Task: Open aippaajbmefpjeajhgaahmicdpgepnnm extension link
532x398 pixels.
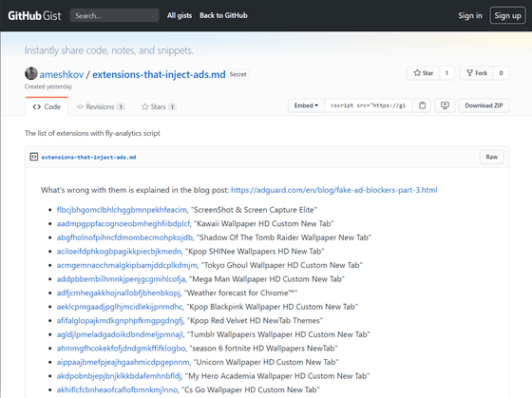Action: [123, 362]
